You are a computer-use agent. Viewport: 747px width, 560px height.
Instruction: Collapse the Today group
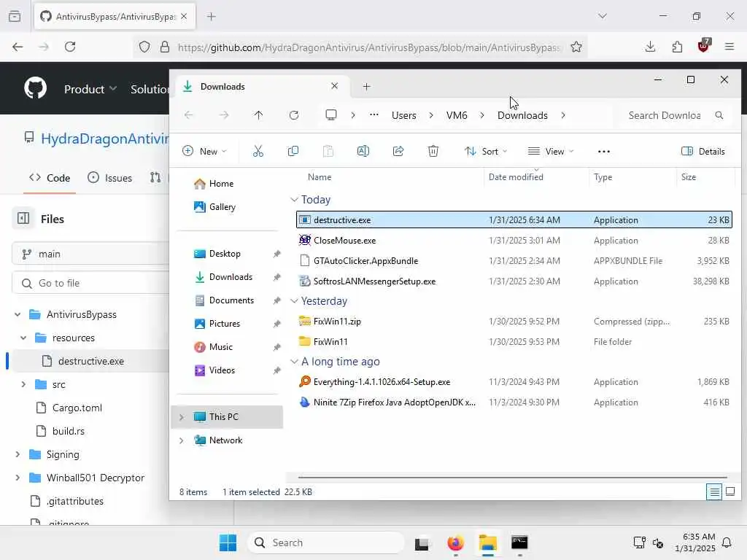click(x=295, y=200)
